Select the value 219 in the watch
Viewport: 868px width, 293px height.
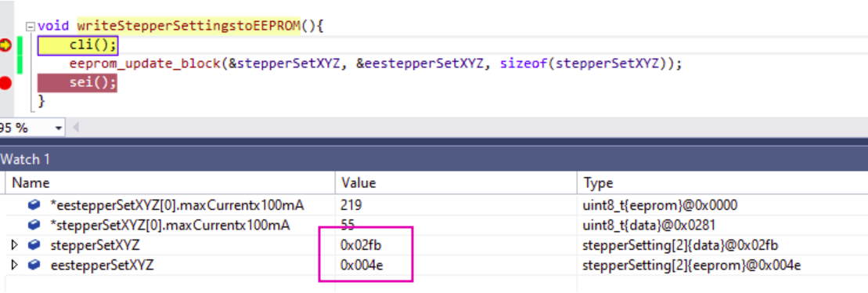(x=351, y=205)
